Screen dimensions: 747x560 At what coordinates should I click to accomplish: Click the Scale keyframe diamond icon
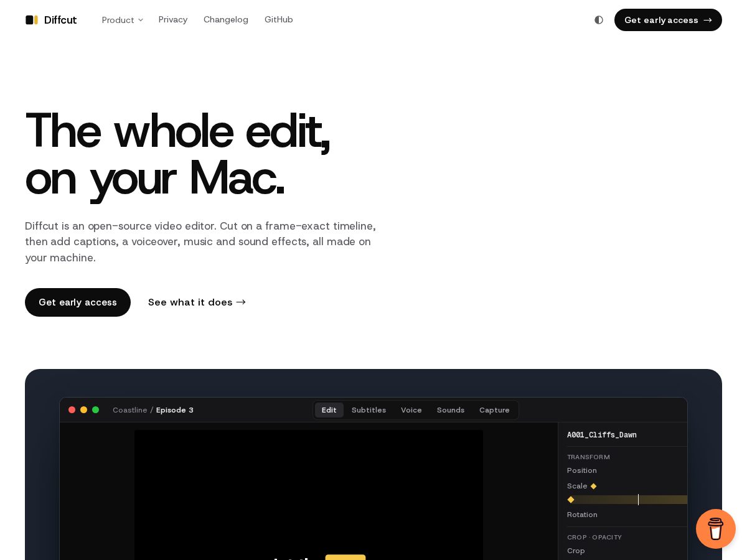click(593, 486)
